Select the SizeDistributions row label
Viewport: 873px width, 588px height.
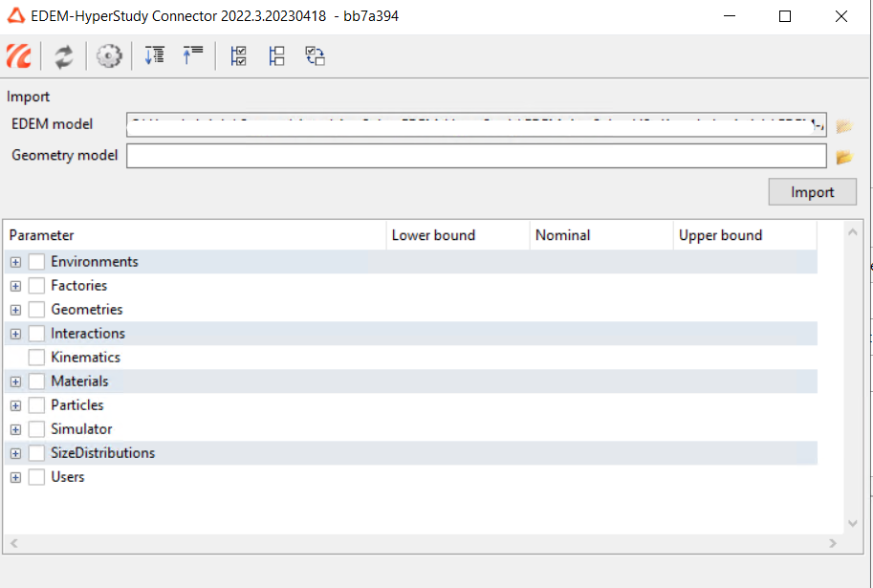coord(103,453)
